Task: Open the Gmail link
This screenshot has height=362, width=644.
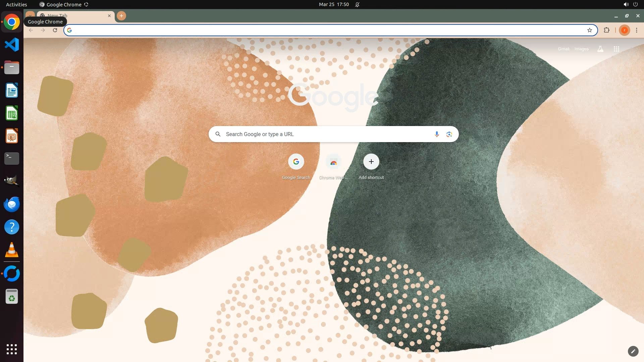Action: (x=563, y=49)
